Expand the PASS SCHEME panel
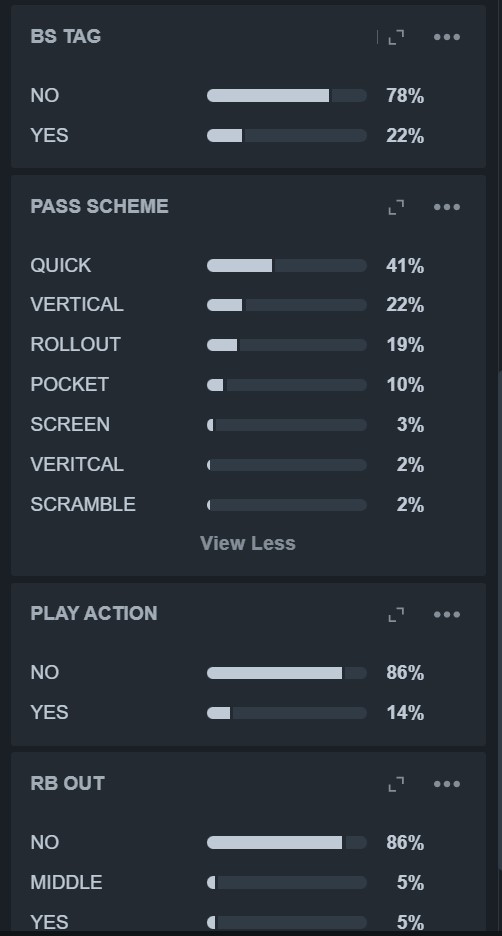 pos(396,207)
